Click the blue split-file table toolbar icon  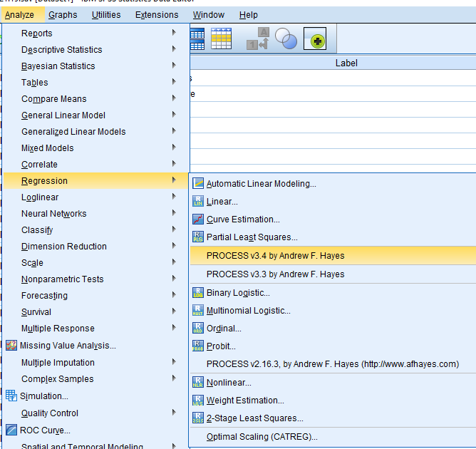coord(197,38)
